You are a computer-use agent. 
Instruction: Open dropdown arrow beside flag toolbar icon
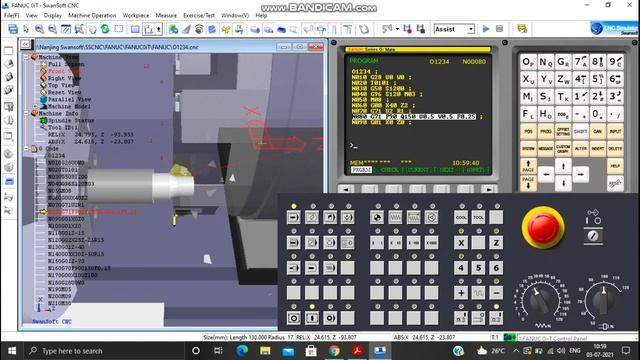[x=397, y=29]
